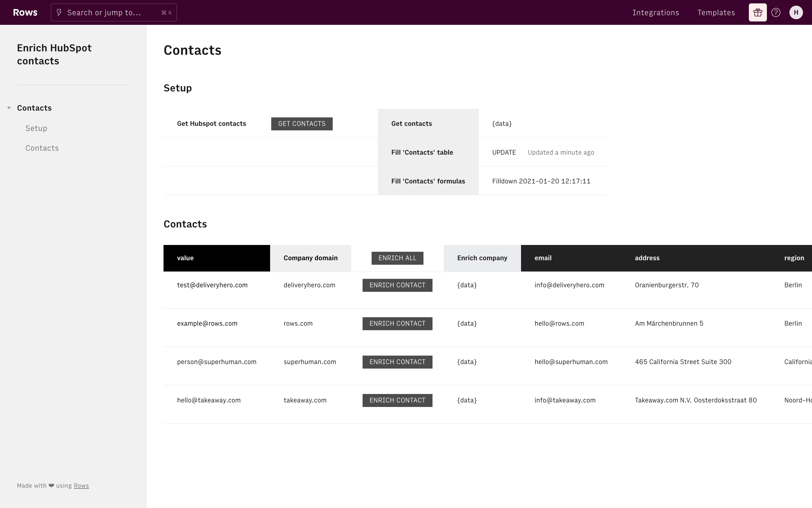
Task: Click the Company domain column header
Action: 311,258
